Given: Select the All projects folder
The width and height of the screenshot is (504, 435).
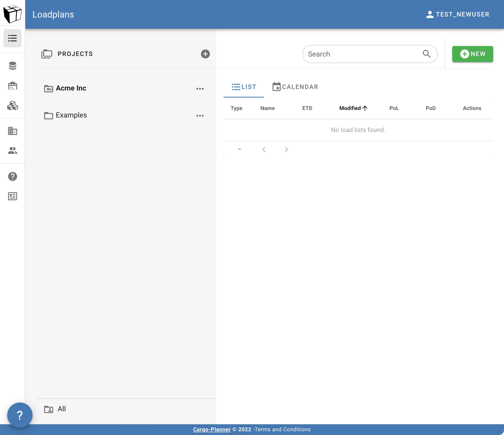Looking at the screenshot, I should pyautogui.click(x=62, y=409).
